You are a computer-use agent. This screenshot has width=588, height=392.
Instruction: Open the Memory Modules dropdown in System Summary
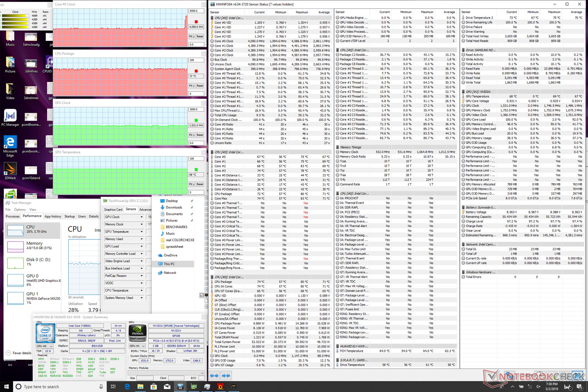[x=166, y=373]
